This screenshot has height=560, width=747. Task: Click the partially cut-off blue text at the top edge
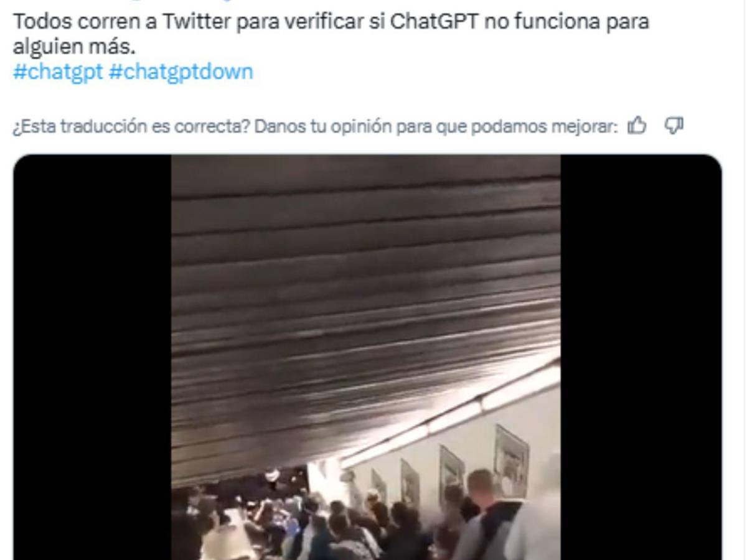pyautogui.click(x=181, y=2)
